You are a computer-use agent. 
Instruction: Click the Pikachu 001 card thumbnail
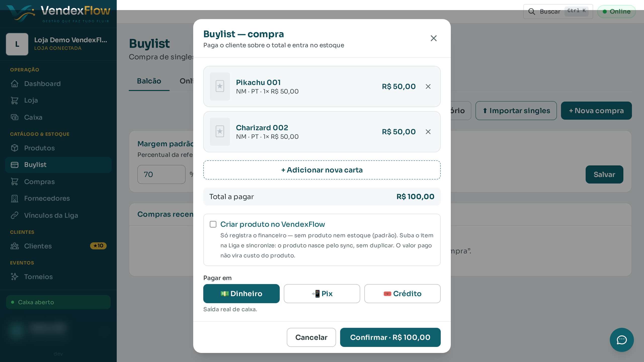point(220,86)
